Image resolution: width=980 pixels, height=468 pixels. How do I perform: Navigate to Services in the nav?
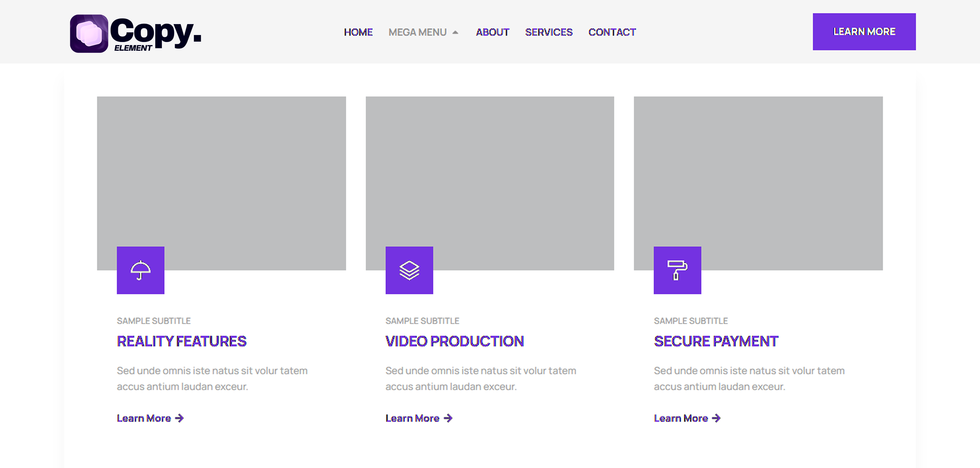[548, 32]
